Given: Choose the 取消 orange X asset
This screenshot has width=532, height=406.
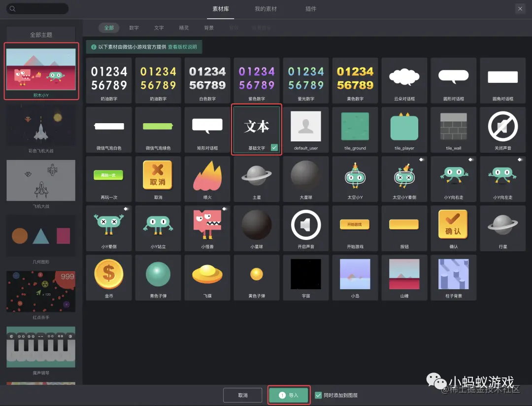Looking at the screenshot, I should click(158, 179).
